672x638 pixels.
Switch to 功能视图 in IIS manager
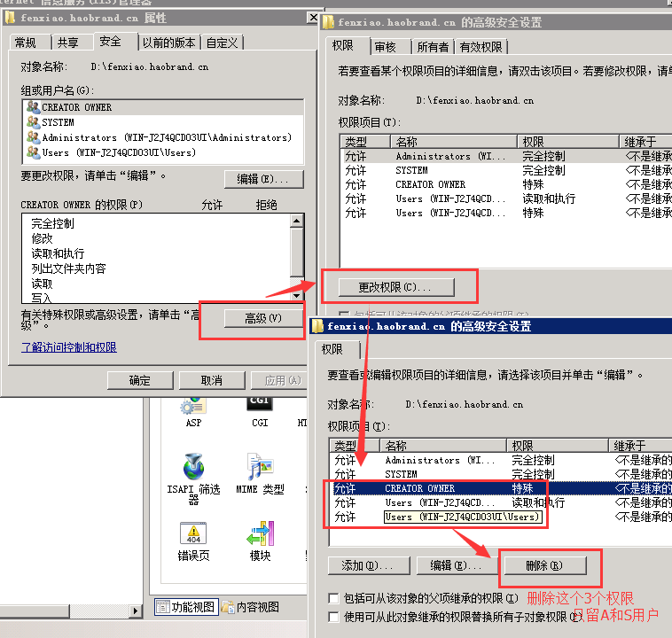pos(186,607)
